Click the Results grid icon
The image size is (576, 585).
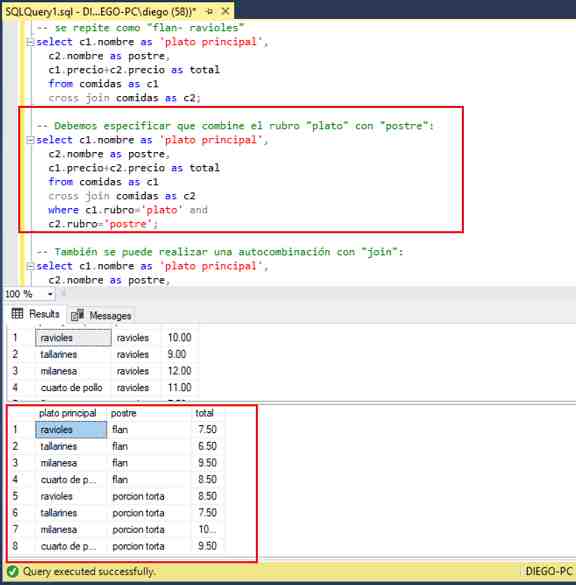coord(17,314)
